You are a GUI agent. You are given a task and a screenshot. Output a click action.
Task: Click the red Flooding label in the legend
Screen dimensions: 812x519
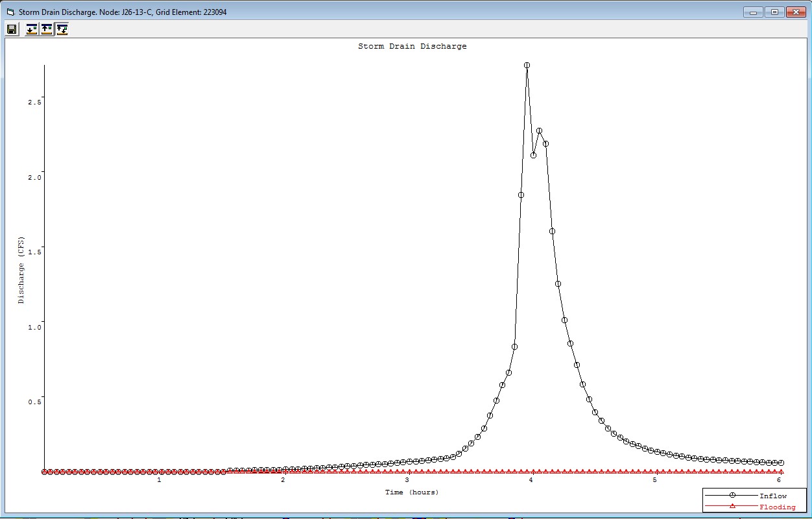pyautogui.click(x=777, y=507)
